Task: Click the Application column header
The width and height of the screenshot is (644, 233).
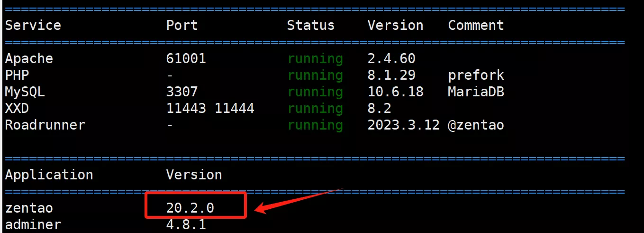Action: point(49,175)
